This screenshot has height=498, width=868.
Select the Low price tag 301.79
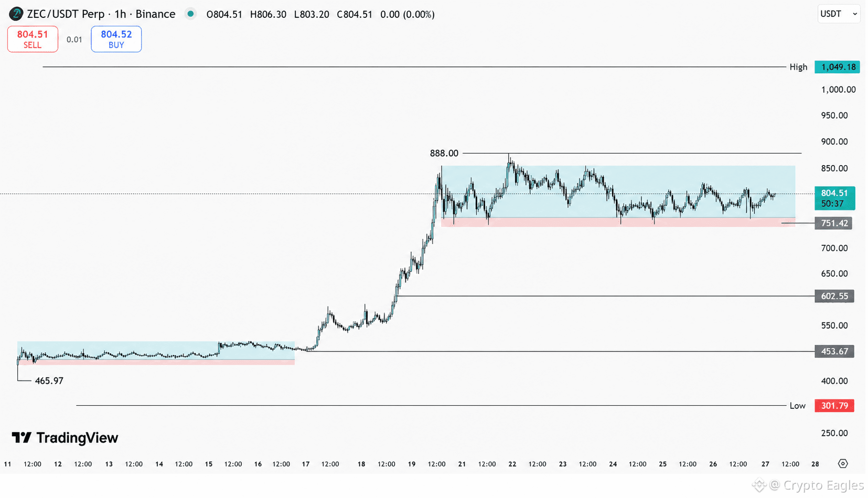[834, 406]
